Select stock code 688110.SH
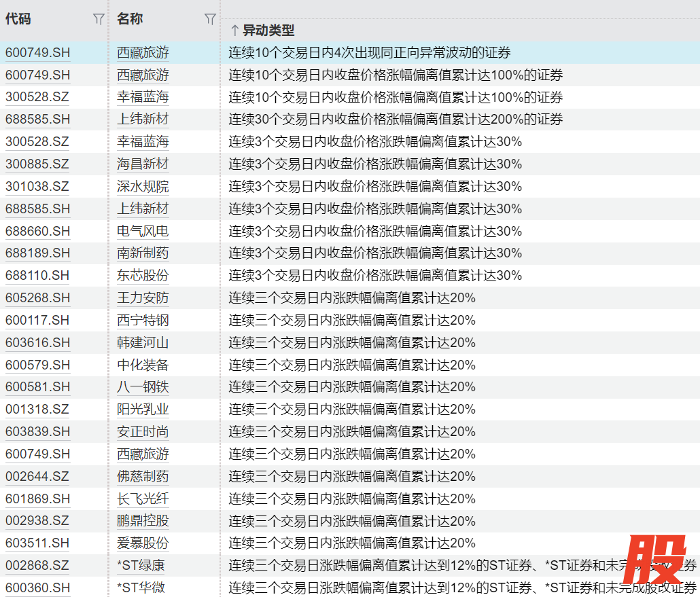 (x=37, y=276)
